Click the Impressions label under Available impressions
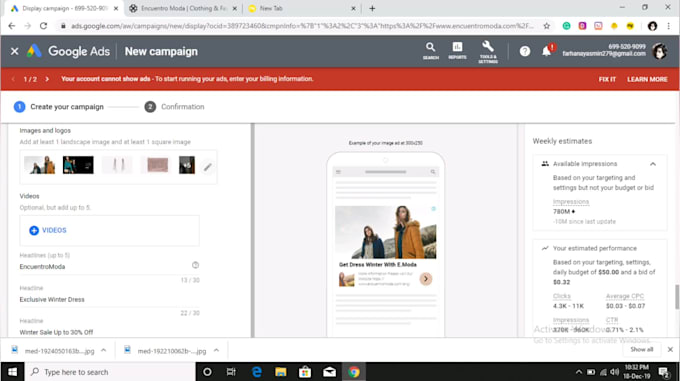Image resolution: width=680 pixels, height=381 pixels. (x=571, y=202)
